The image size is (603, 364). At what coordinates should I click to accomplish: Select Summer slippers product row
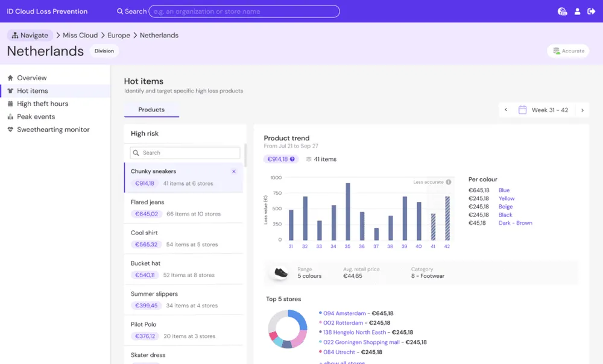[184, 300]
